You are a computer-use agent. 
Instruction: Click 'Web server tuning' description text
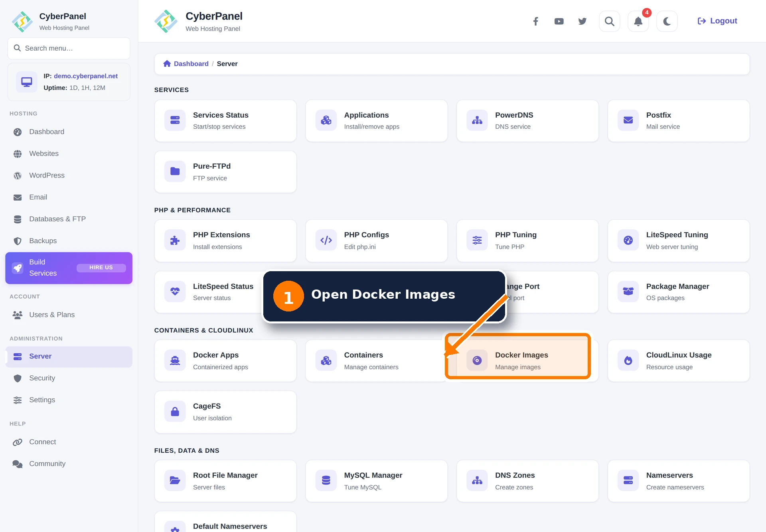point(672,247)
